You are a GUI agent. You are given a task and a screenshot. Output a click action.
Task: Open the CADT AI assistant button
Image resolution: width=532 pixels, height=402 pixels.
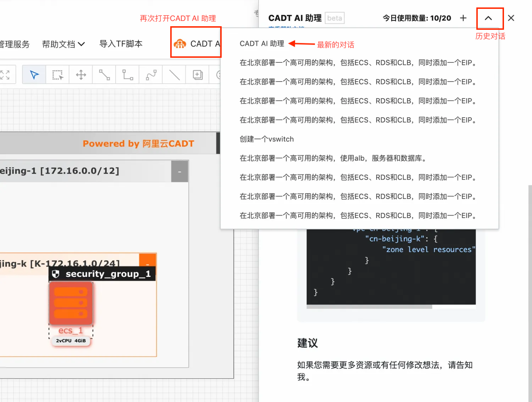point(197,44)
